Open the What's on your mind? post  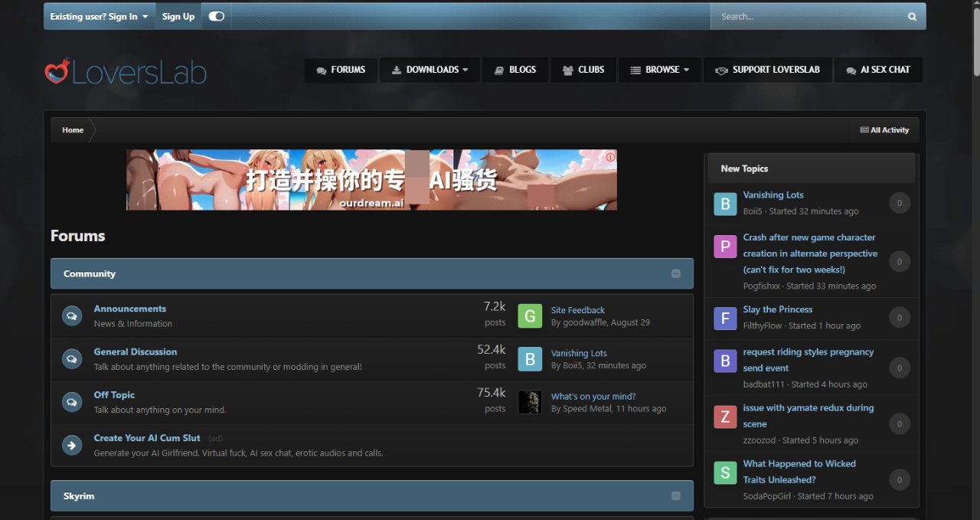[593, 397]
